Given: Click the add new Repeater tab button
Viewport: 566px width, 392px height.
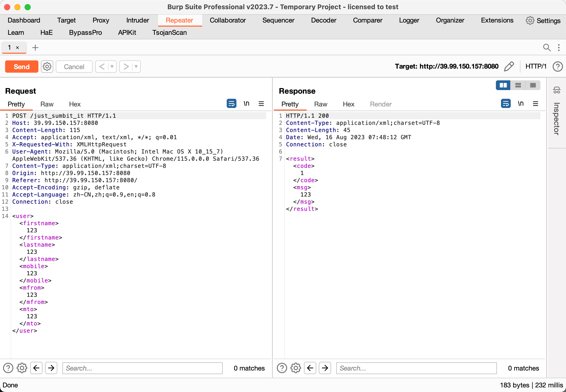Looking at the screenshot, I should [x=36, y=48].
